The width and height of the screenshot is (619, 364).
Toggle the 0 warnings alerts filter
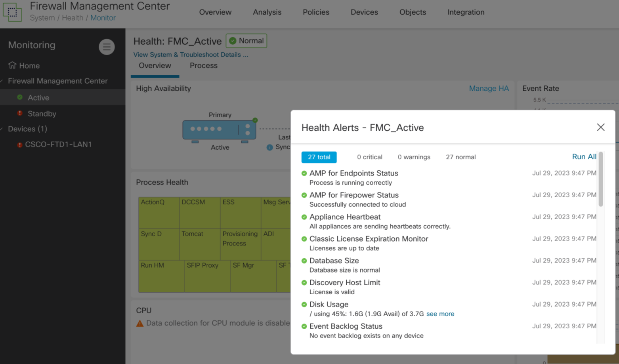(x=413, y=157)
